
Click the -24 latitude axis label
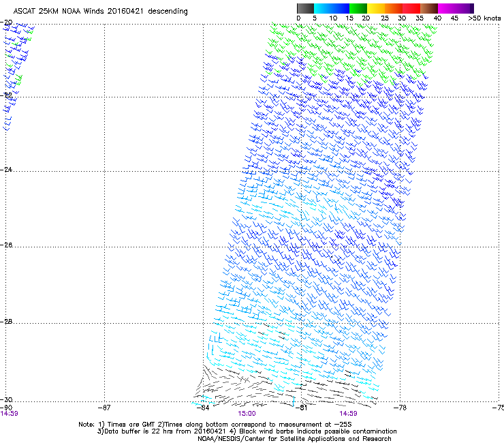point(6,169)
